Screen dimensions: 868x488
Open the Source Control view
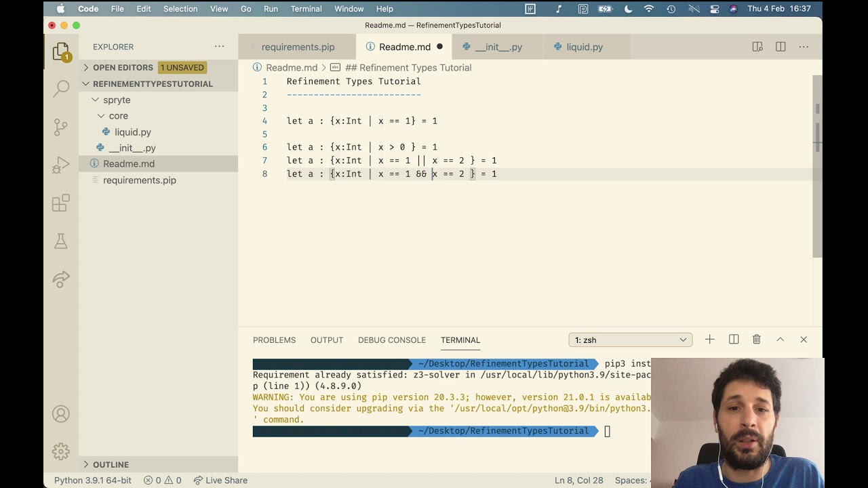tap(61, 127)
